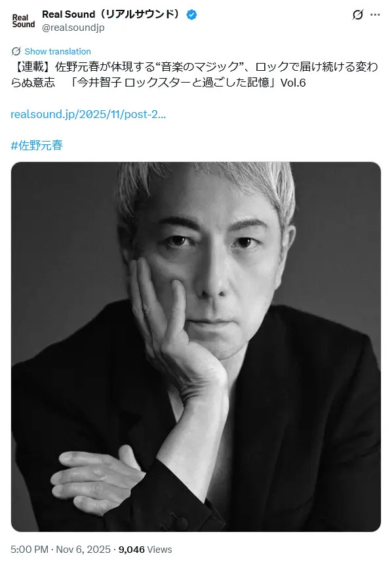This screenshot has width=392, height=564.
Task: Open the realsound.jp/2025/11/post-2... link
Action: [x=88, y=114]
